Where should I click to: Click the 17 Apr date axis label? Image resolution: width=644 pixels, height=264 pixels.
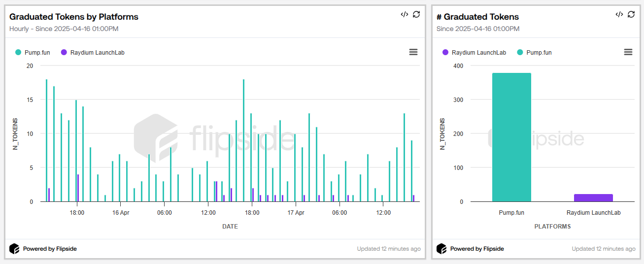click(296, 213)
